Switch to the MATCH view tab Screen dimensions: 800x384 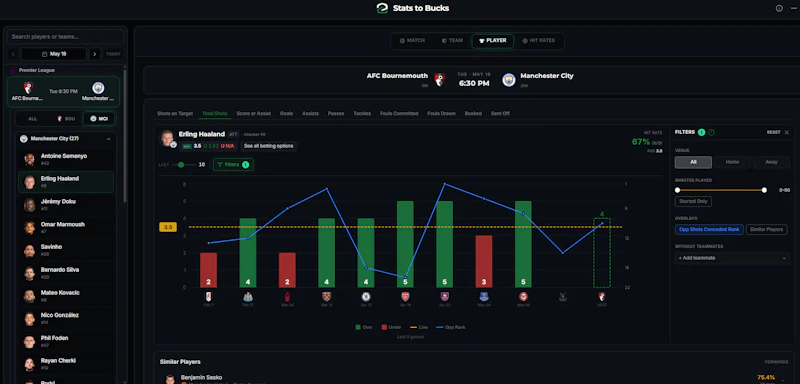pyautogui.click(x=412, y=41)
